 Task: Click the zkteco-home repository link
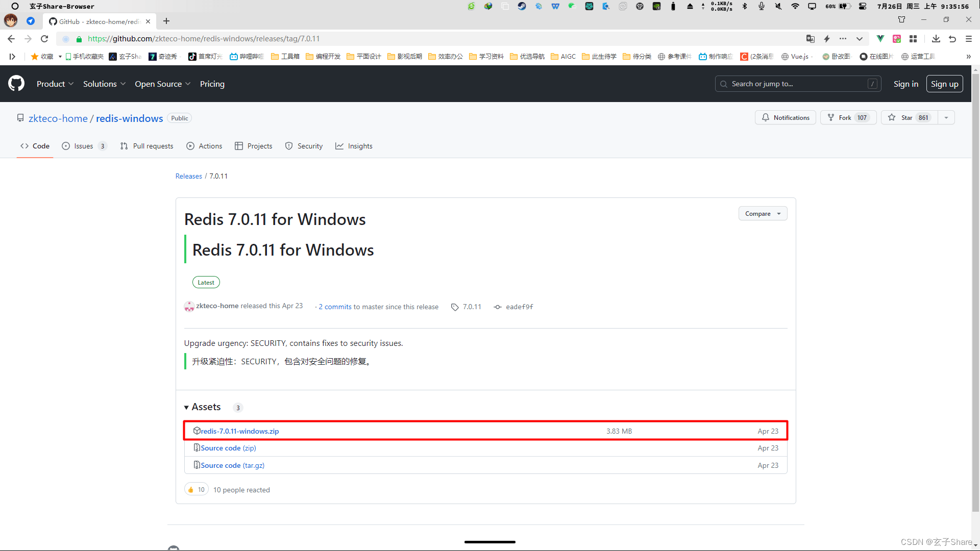point(58,118)
